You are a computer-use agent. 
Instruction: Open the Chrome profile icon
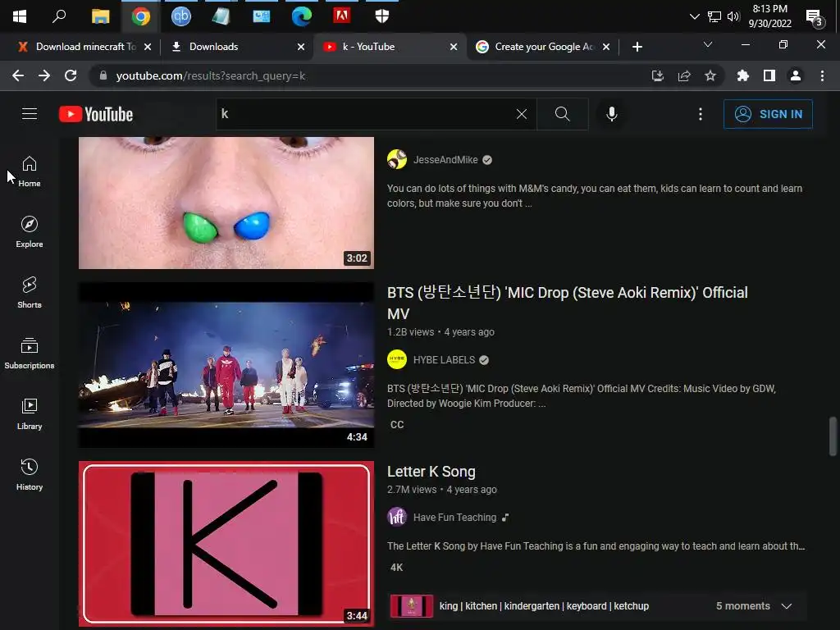coord(796,75)
